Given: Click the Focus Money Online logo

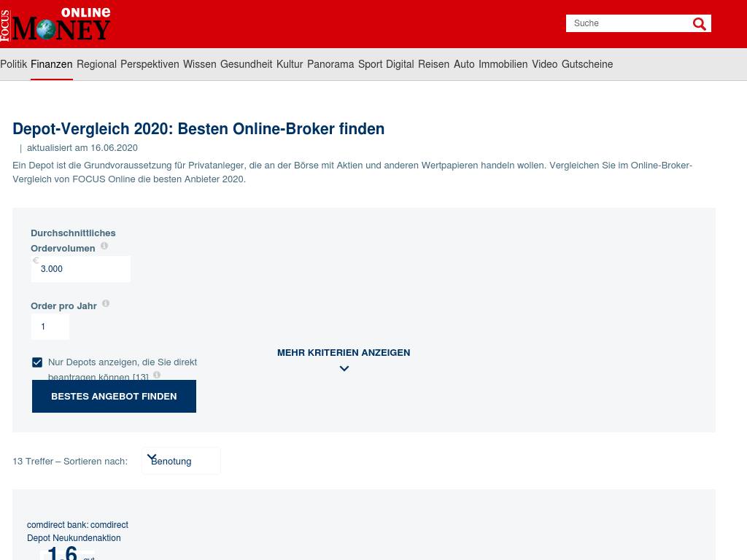Looking at the screenshot, I should pyautogui.click(x=56, y=24).
